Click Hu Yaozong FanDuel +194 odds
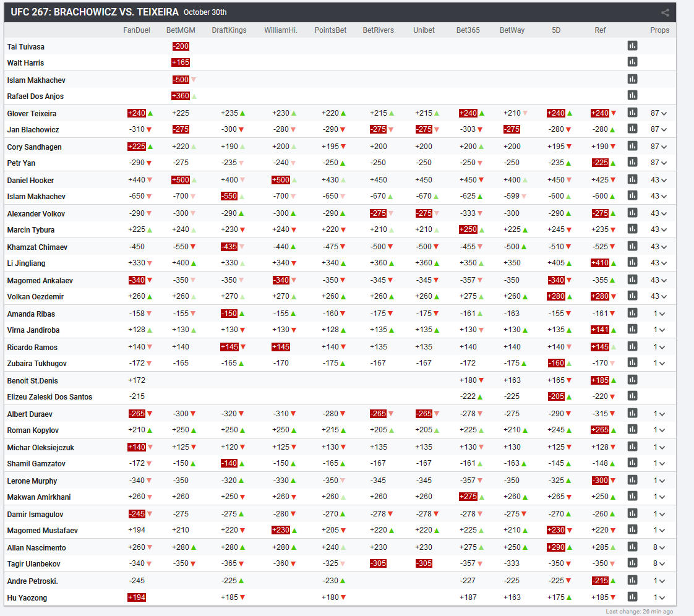This screenshot has height=616, width=694. click(x=137, y=597)
